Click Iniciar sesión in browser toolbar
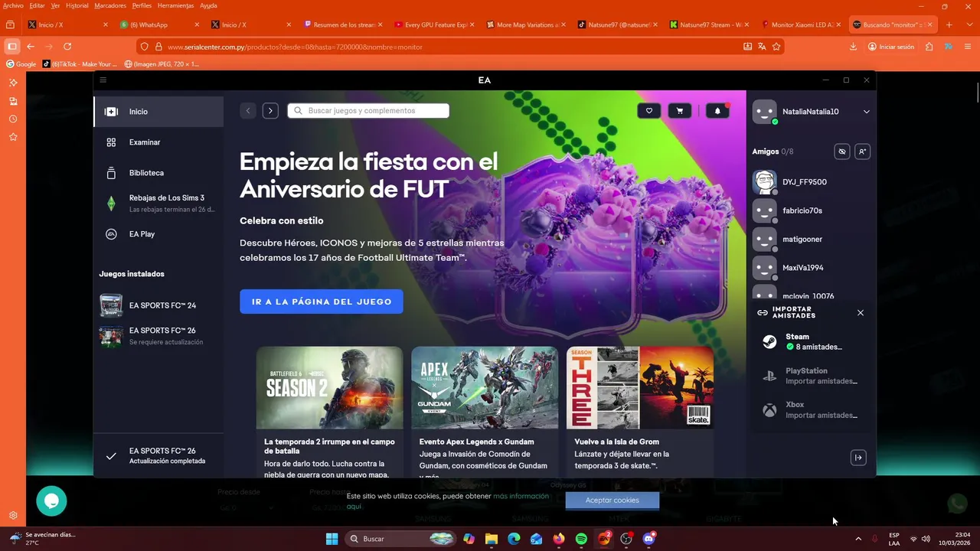This screenshot has height=551, width=980. [x=891, y=47]
